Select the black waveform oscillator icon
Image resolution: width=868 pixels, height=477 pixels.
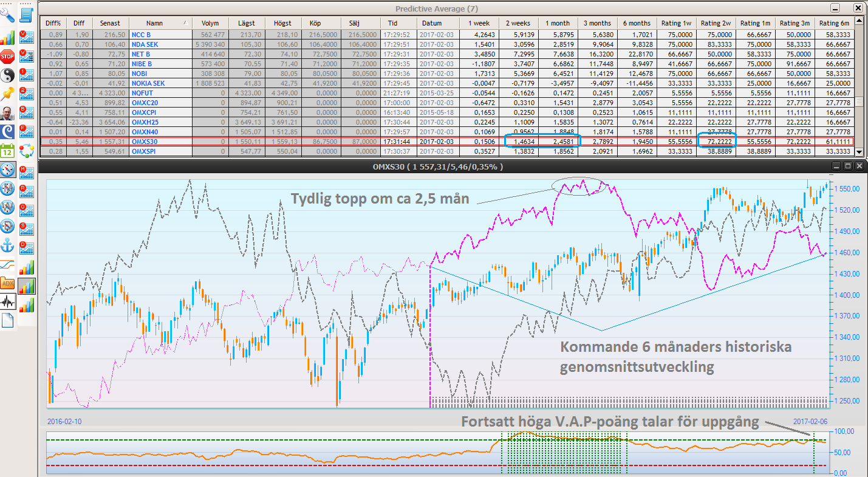[8, 302]
